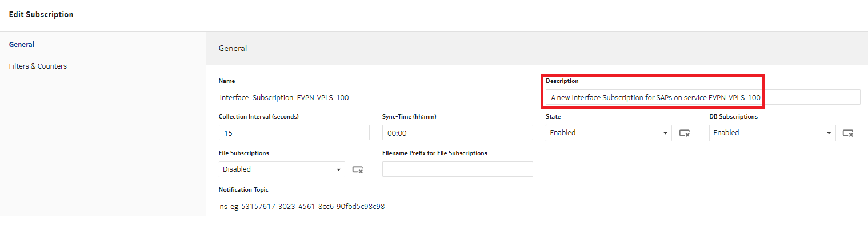Click the Sync-Time (hh:mm) label
868x229 pixels.
(x=409, y=117)
